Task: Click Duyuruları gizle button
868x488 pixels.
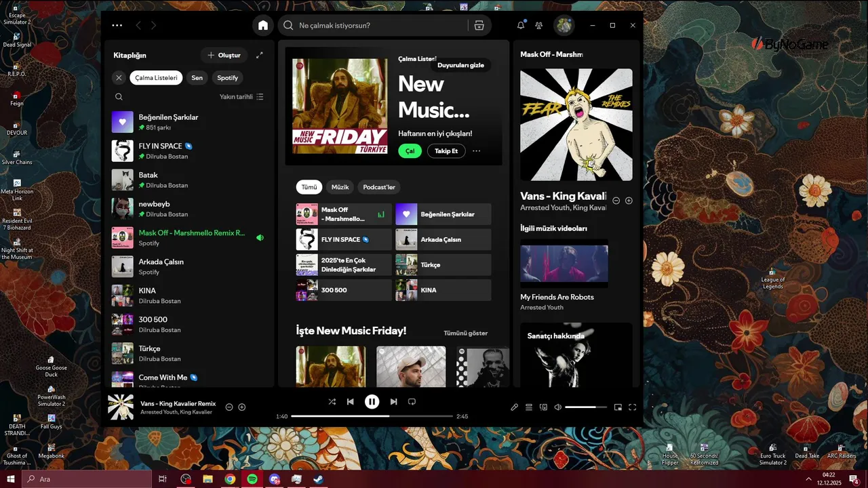Action: tap(460, 65)
